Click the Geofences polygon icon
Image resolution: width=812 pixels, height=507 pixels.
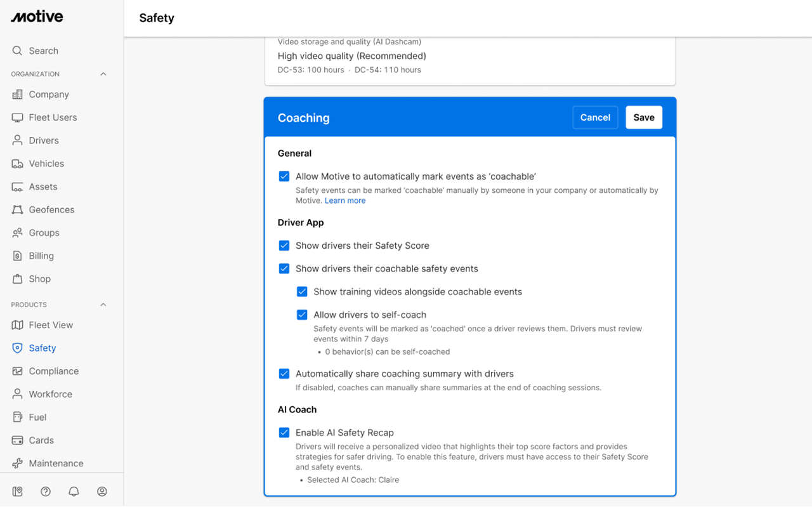click(17, 209)
